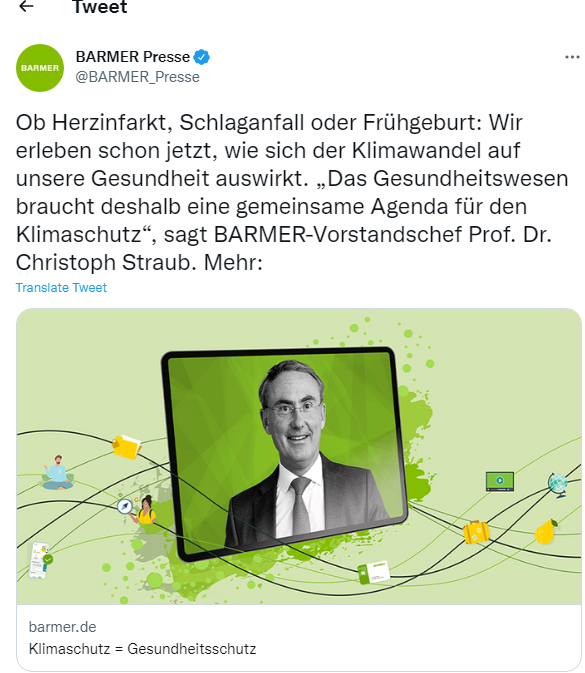Click the blue verified badge
The height and width of the screenshot is (673, 585).
[x=201, y=57]
